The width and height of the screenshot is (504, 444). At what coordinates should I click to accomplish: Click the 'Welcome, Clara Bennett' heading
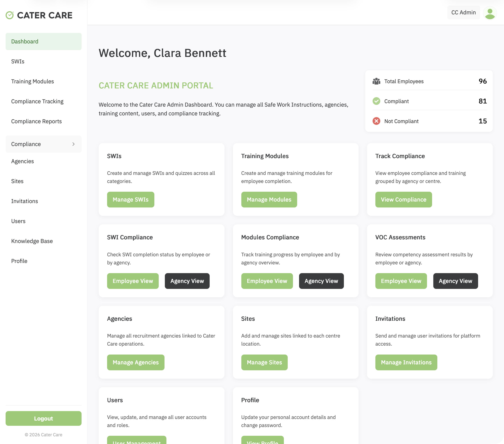(x=162, y=53)
